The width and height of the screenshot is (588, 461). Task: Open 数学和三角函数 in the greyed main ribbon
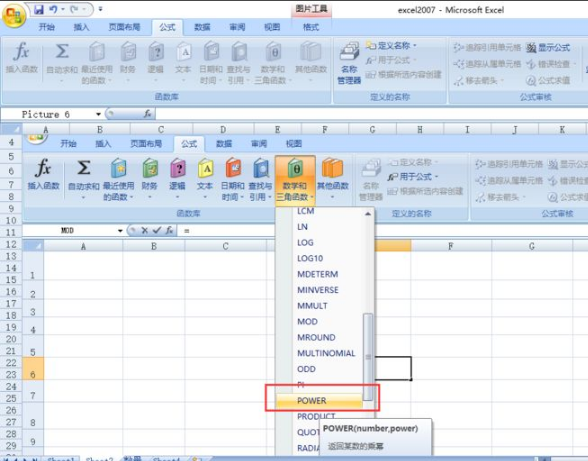273,63
